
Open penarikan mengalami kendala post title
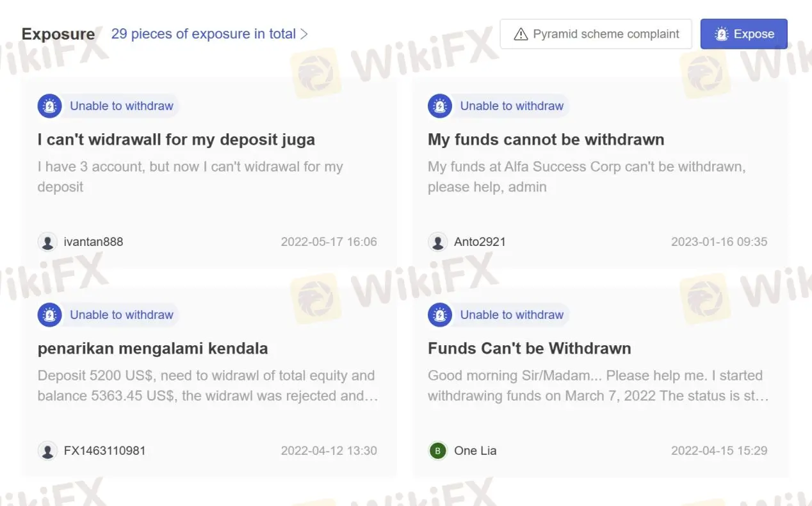(153, 348)
